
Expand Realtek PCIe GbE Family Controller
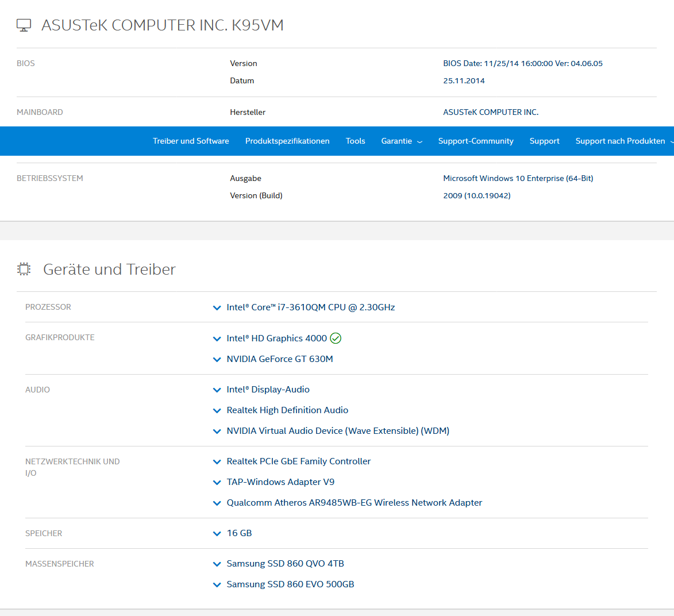[217, 461]
